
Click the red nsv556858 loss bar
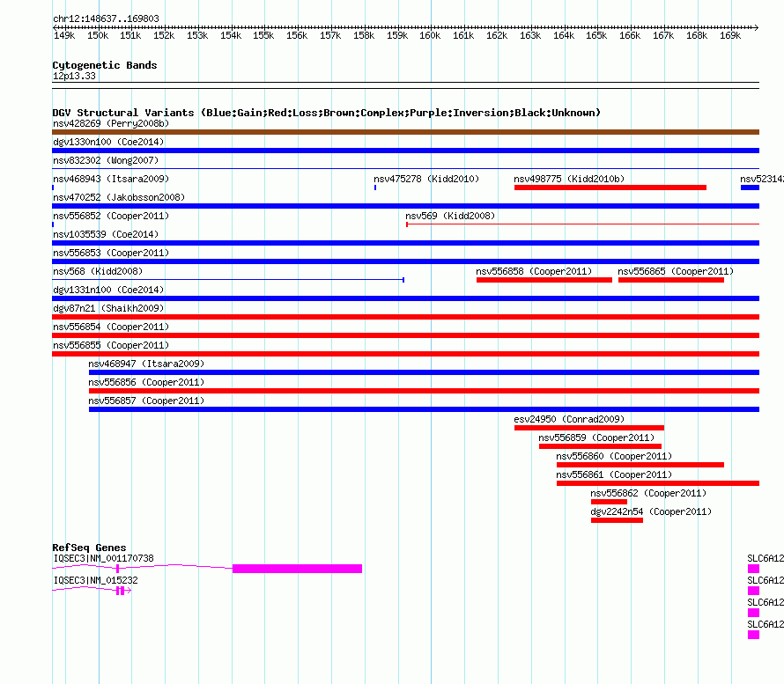coord(544,280)
